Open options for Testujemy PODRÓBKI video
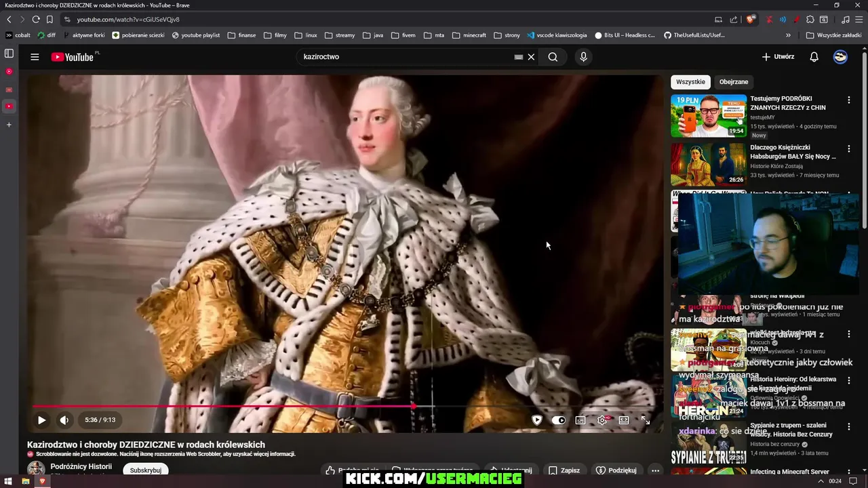Screen dimensions: 868x488 coord(848,100)
